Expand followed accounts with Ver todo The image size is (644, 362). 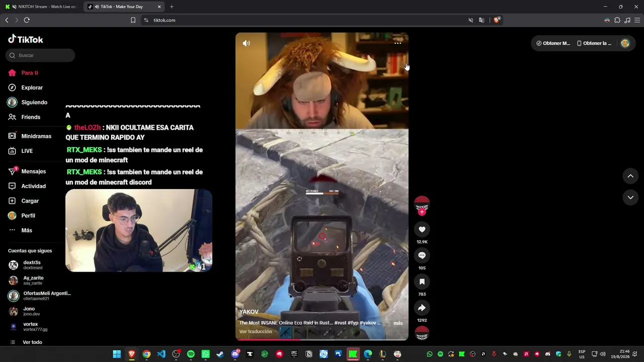(x=26, y=342)
